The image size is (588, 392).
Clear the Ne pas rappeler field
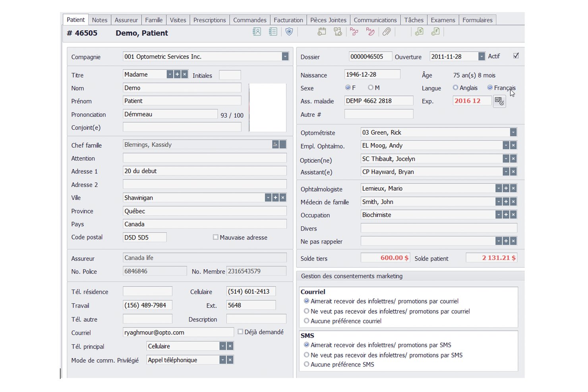pos(513,241)
